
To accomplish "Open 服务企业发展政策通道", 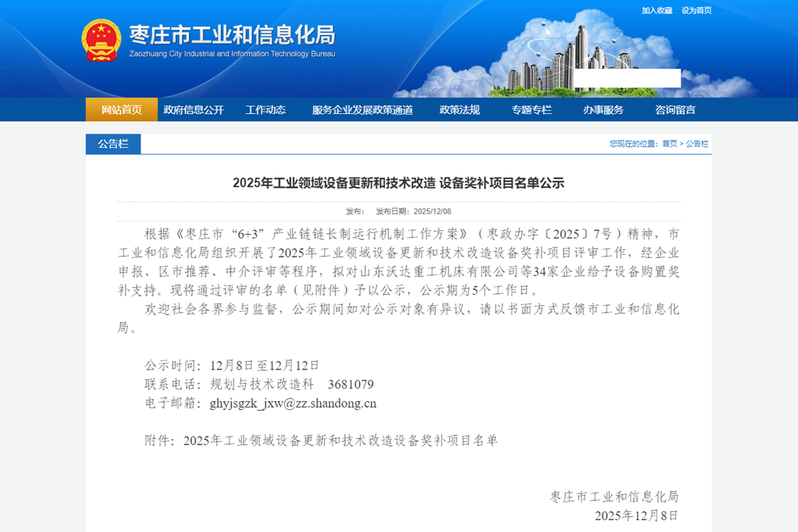I will (x=362, y=109).
